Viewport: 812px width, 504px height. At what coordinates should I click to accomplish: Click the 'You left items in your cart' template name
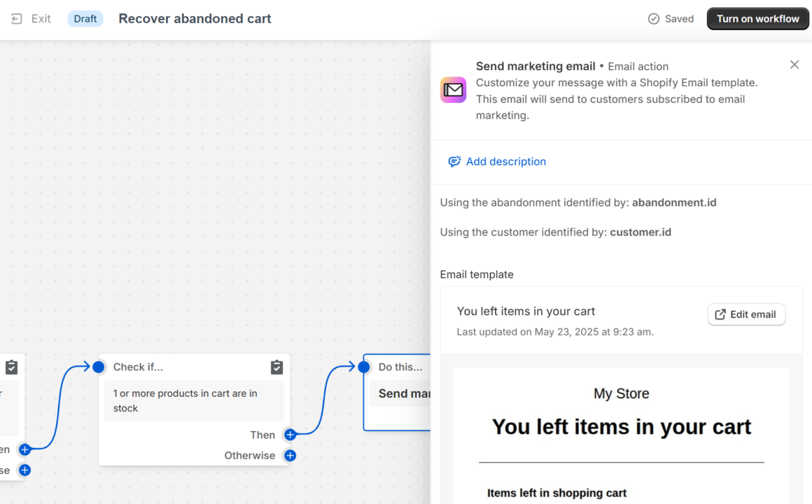(526, 311)
